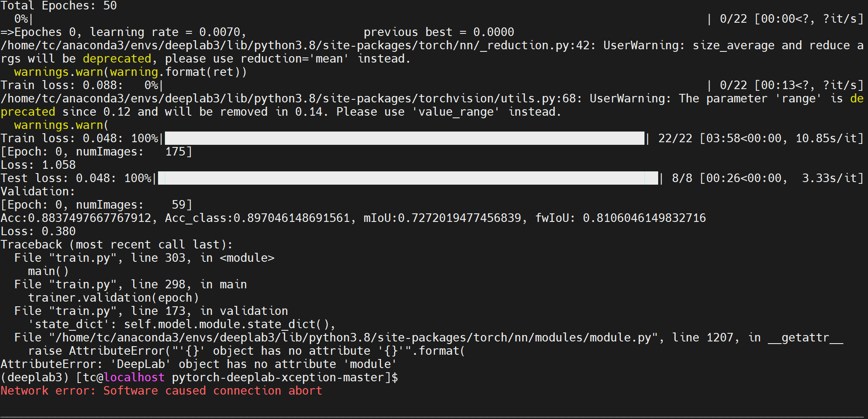Image resolution: width=868 pixels, height=419 pixels.
Task: Click the mIoU value 0.7272019477456839
Action: [x=459, y=218]
